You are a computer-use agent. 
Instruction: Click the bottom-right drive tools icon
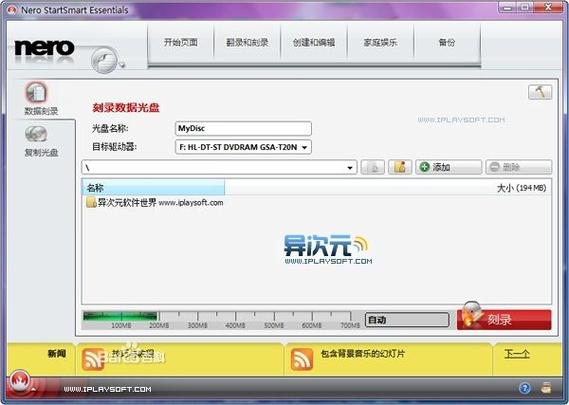(546, 388)
